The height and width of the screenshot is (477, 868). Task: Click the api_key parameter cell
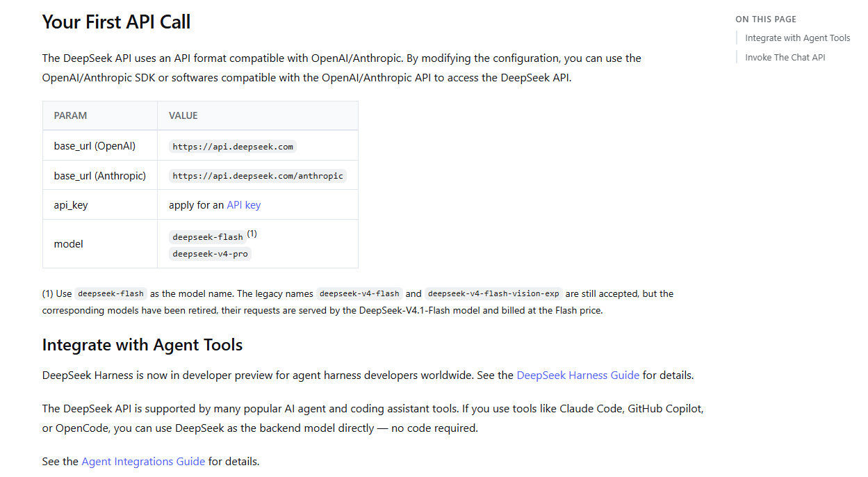[100, 205]
